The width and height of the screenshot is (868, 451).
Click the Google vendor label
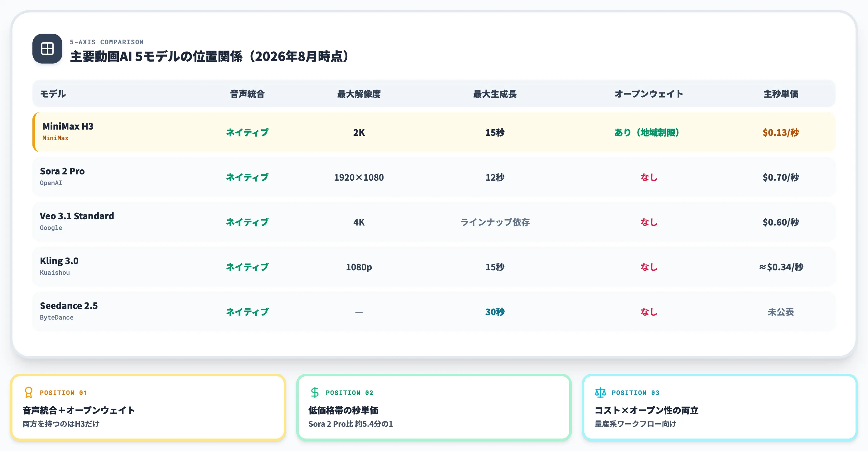point(51,227)
